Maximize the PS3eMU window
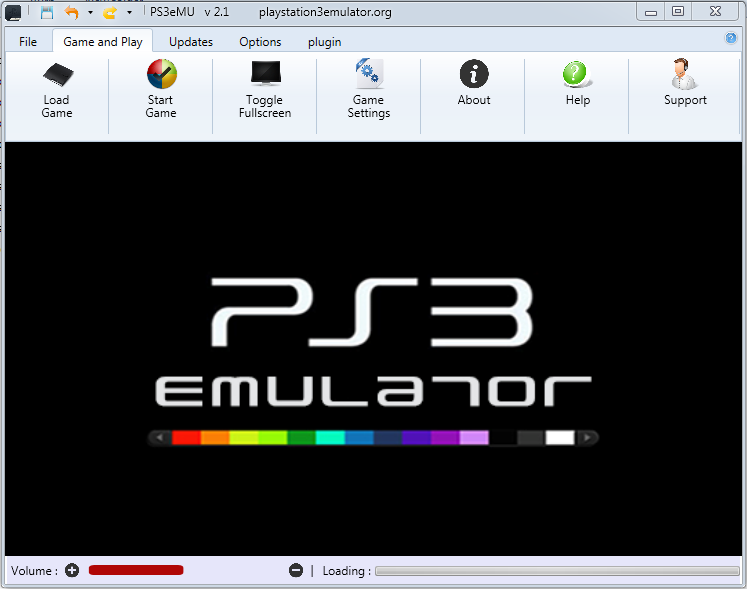 (x=677, y=11)
